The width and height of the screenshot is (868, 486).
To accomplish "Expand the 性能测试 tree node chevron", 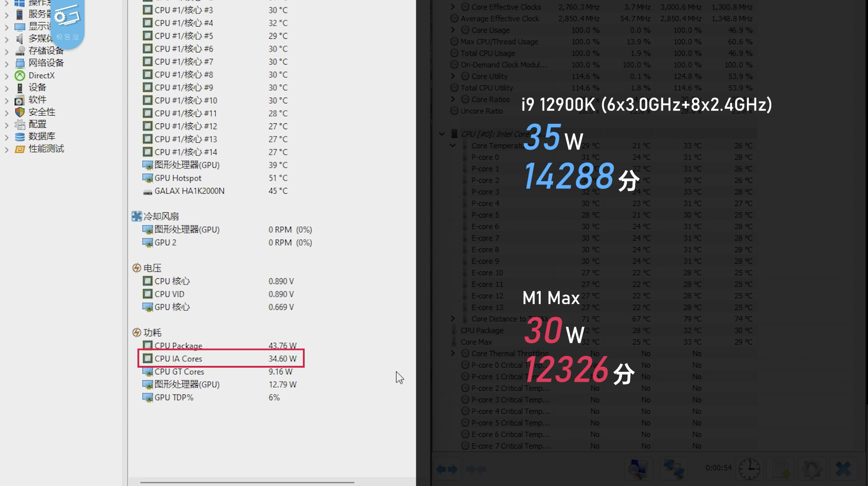I will 6,149.
